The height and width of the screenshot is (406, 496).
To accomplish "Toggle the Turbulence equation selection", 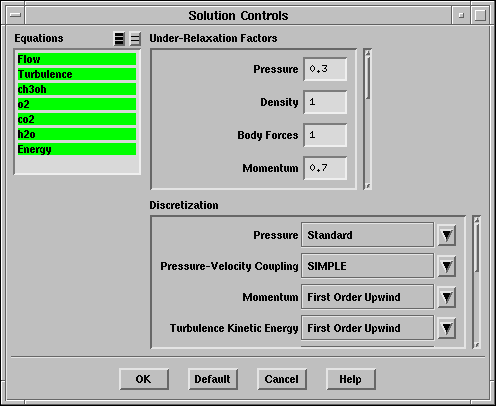I will click(x=77, y=74).
